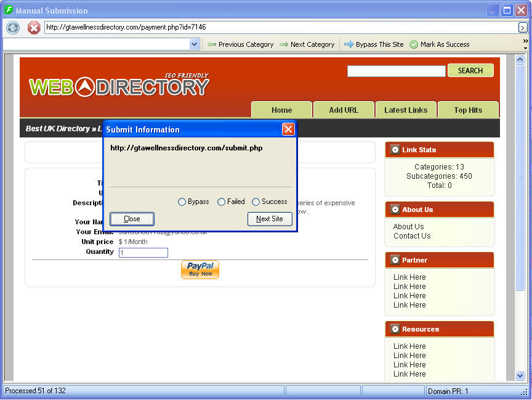Image resolution: width=532 pixels, height=400 pixels.
Task: Select the Failed radio option
Action: click(x=221, y=202)
